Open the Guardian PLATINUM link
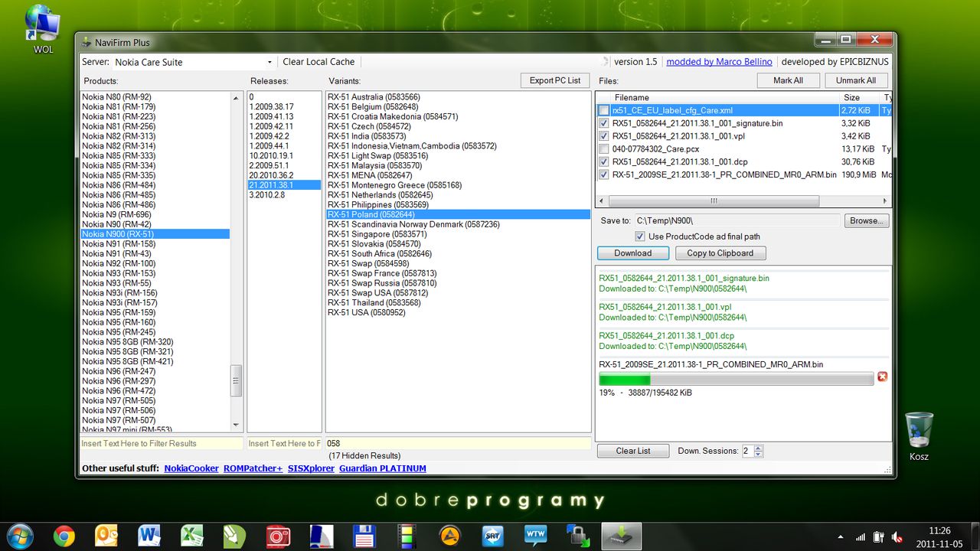The image size is (980, 551). 383,468
